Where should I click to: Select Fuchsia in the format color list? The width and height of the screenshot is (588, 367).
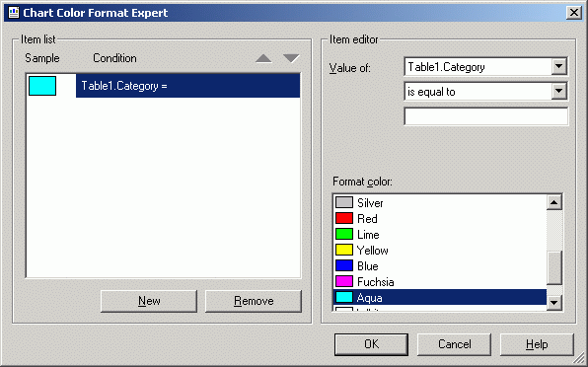(440, 282)
